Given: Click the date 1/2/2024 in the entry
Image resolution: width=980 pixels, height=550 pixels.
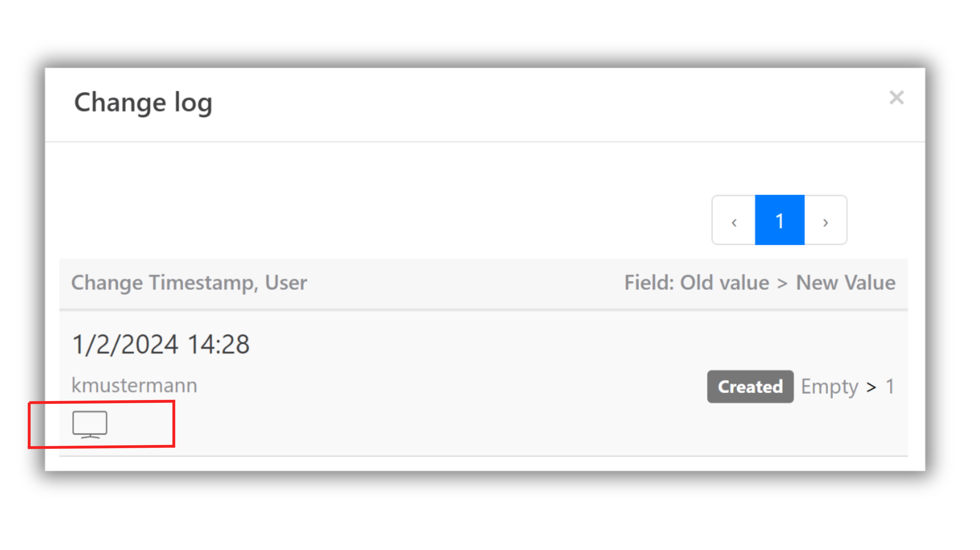Looking at the screenshot, I should coord(125,344).
